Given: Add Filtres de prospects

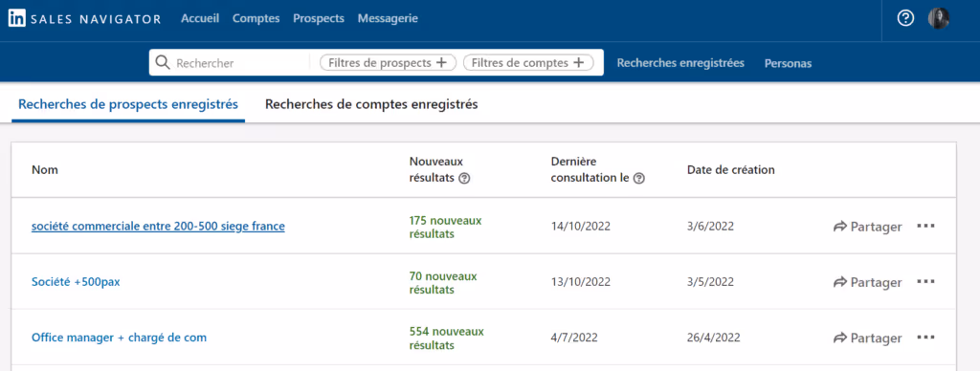Looking at the screenshot, I should pyautogui.click(x=388, y=62).
